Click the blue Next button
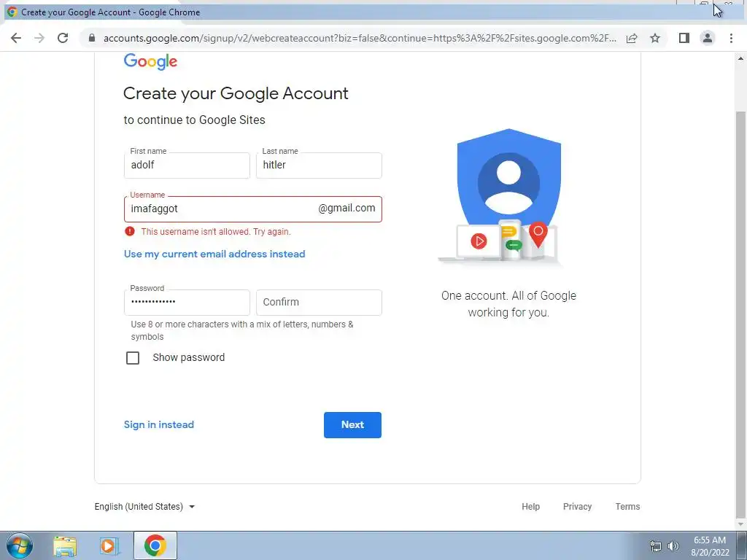747x560 pixels. tap(352, 425)
